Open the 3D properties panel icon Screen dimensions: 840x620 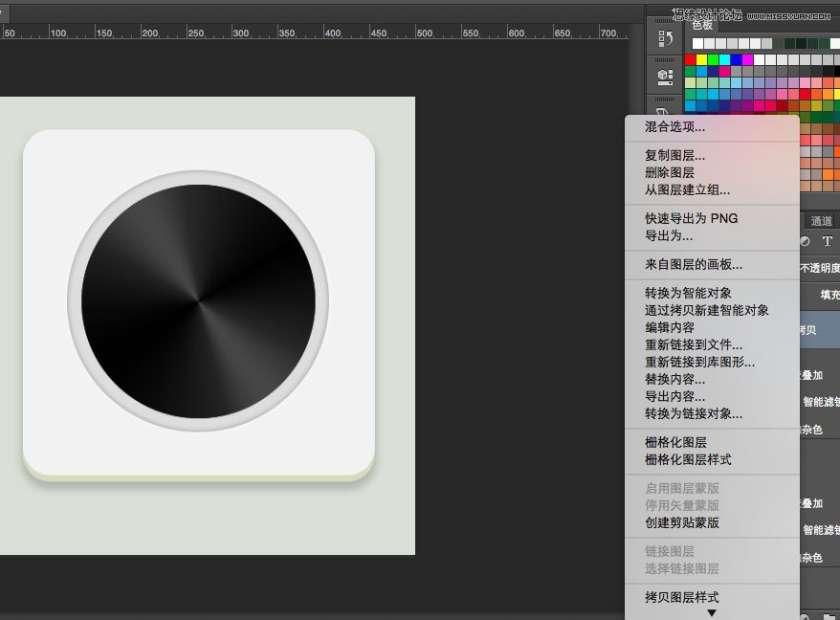point(665,77)
